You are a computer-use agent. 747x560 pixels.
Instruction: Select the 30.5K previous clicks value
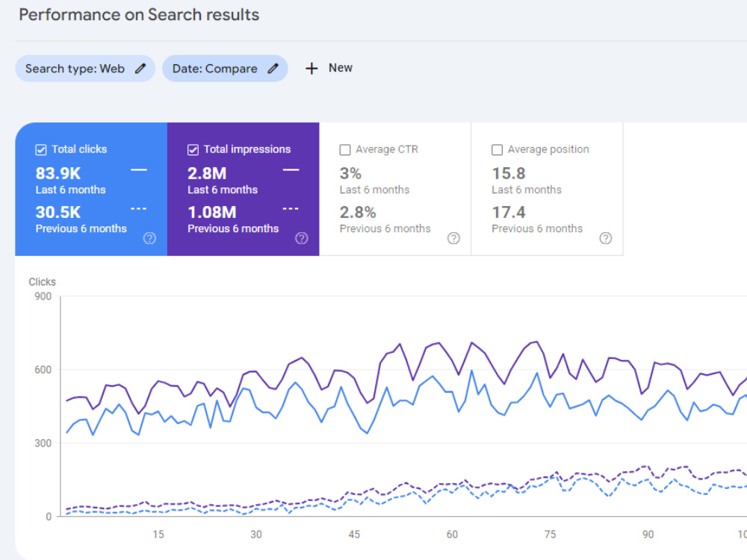(x=58, y=212)
